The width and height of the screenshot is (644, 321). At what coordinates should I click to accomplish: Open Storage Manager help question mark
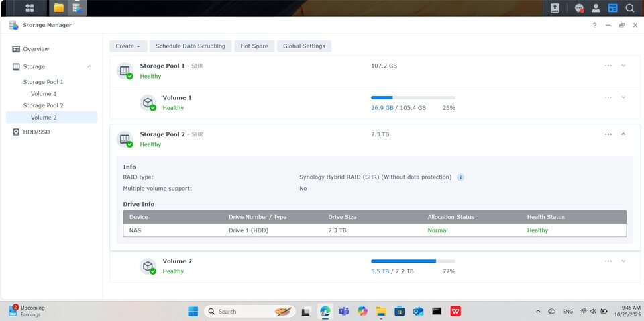pos(594,25)
